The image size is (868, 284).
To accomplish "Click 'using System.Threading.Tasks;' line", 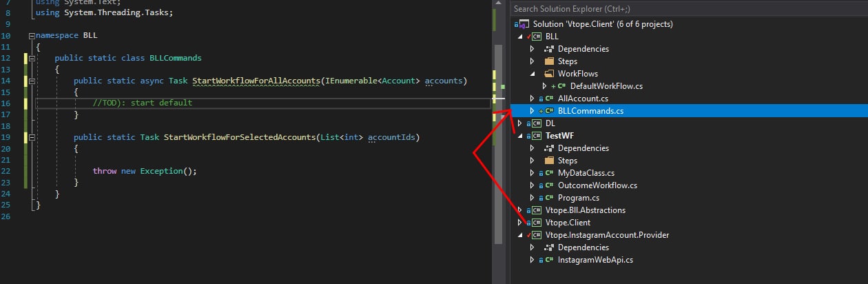I will click(x=104, y=12).
